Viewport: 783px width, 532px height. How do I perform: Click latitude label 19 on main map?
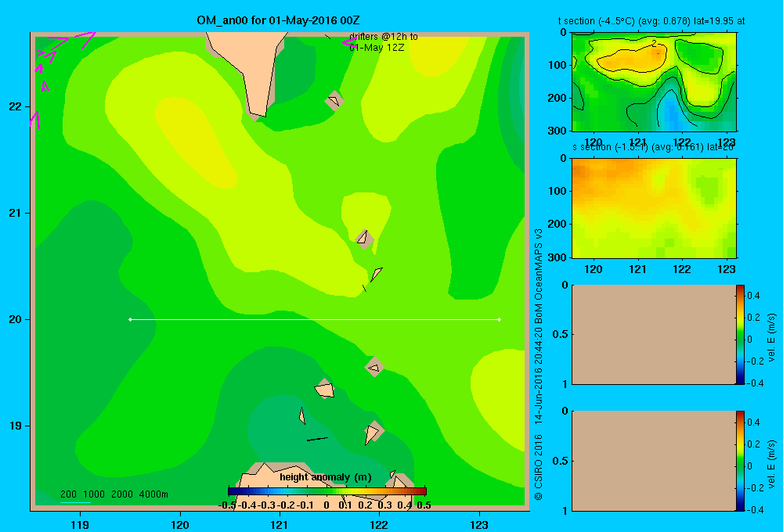point(16,426)
